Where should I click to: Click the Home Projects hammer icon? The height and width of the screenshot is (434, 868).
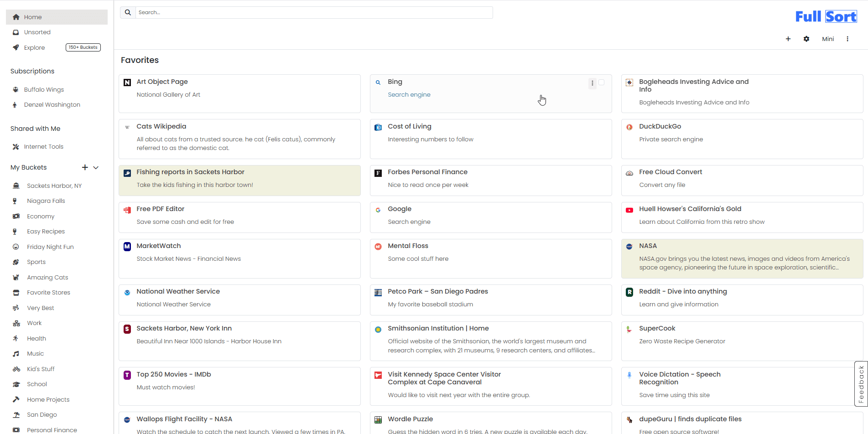[16, 399]
